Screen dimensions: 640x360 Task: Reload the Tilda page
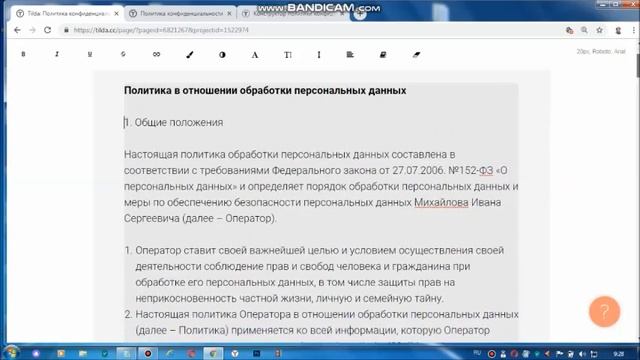tap(47, 30)
